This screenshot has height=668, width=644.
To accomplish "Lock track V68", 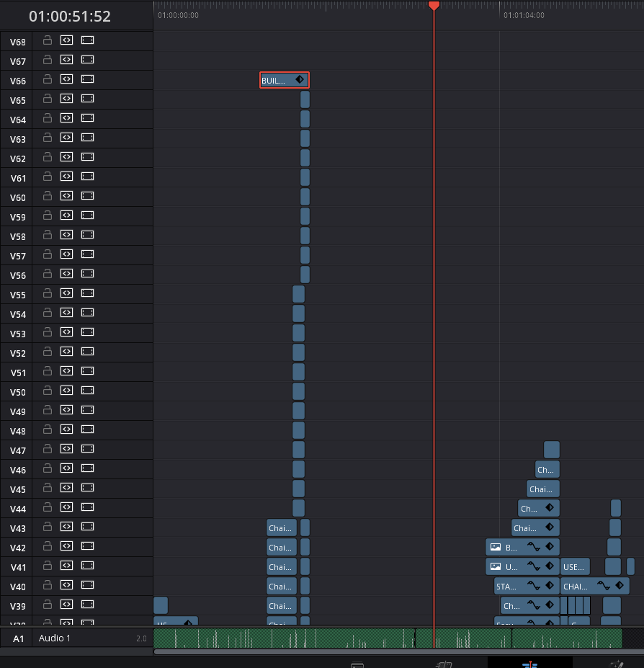I will point(48,40).
